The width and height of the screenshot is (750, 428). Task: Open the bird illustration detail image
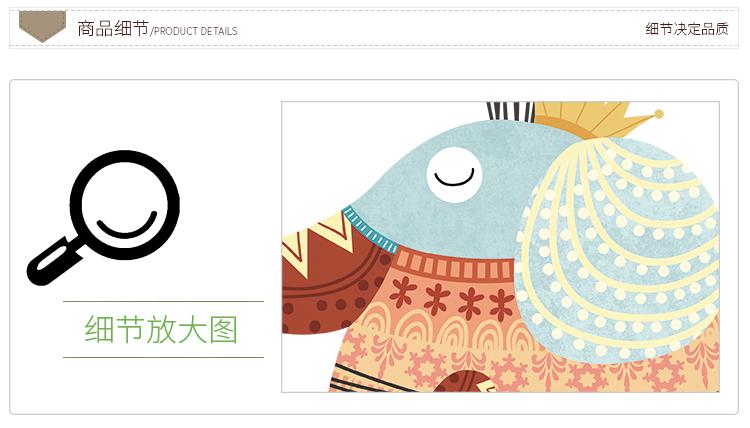500,247
